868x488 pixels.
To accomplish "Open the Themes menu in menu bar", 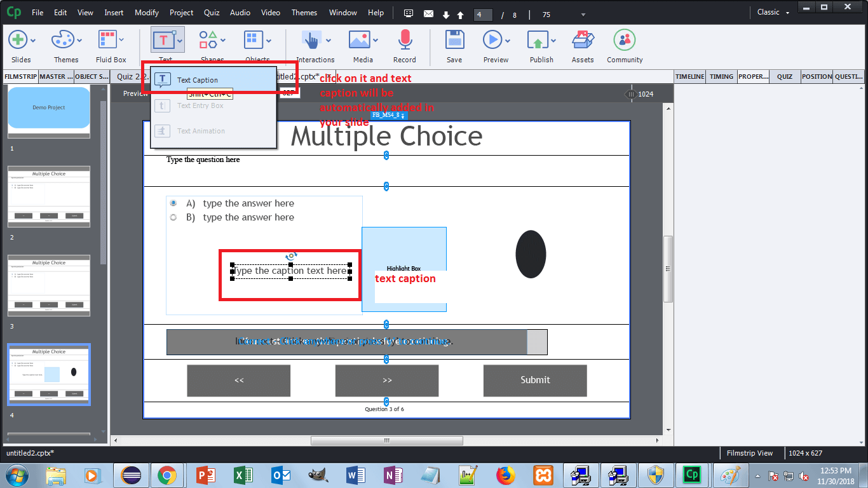I will [x=304, y=12].
